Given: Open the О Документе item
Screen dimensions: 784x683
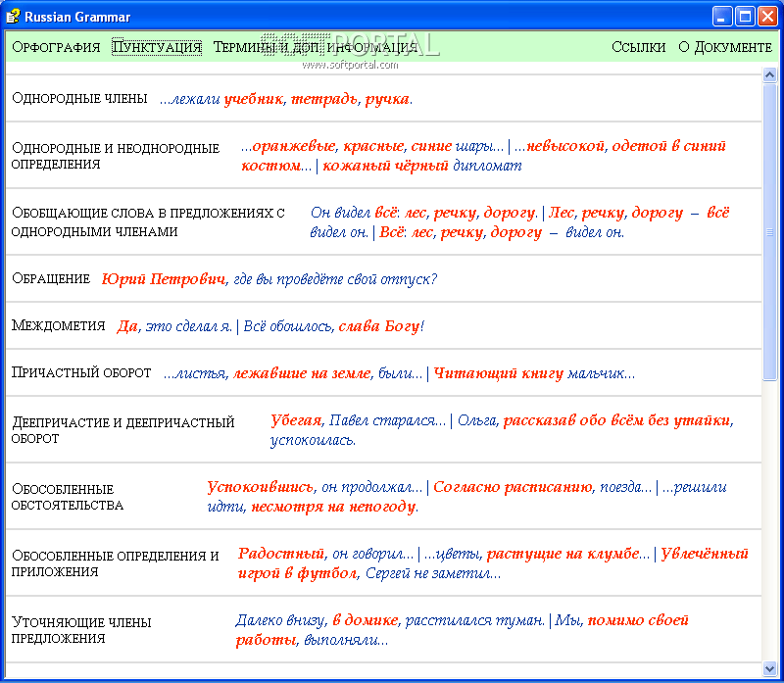Looking at the screenshot, I should point(725,47).
